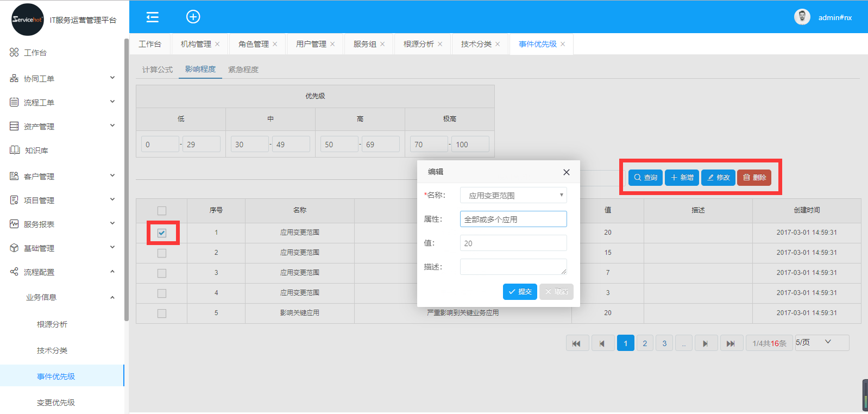Tick the checkbox for row 3
868x414 pixels.
(x=162, y=273)
